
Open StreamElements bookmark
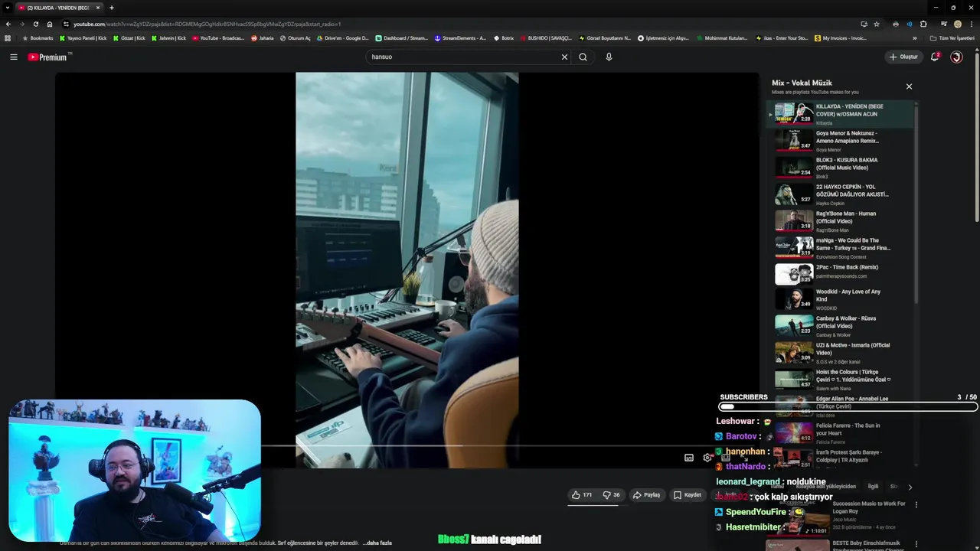(460, 38)
